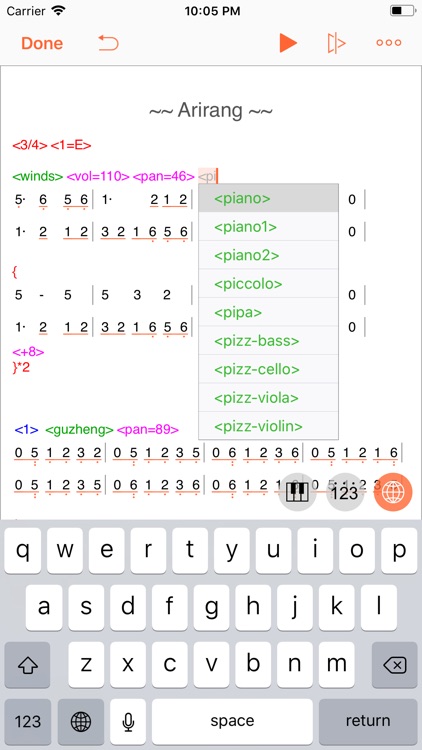The image size is (422, 750).
Task: Switch to the round 123 numeric input
Action: 345,492
